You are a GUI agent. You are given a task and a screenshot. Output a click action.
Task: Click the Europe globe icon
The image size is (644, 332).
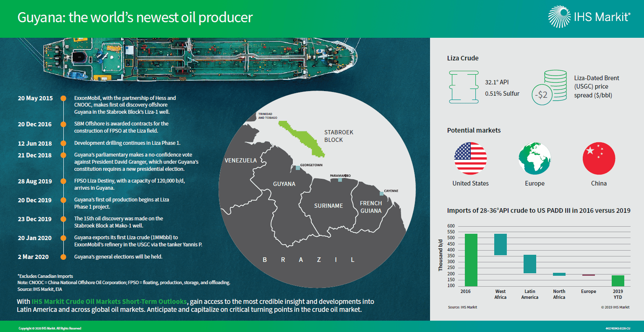click(534, 158)
